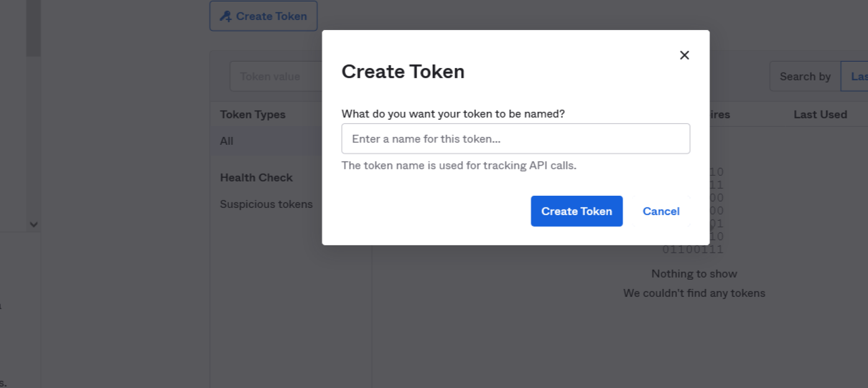868x388 pixels.
Task: Click the key-plus icon on background Create Token
Action: pos(226,16)
